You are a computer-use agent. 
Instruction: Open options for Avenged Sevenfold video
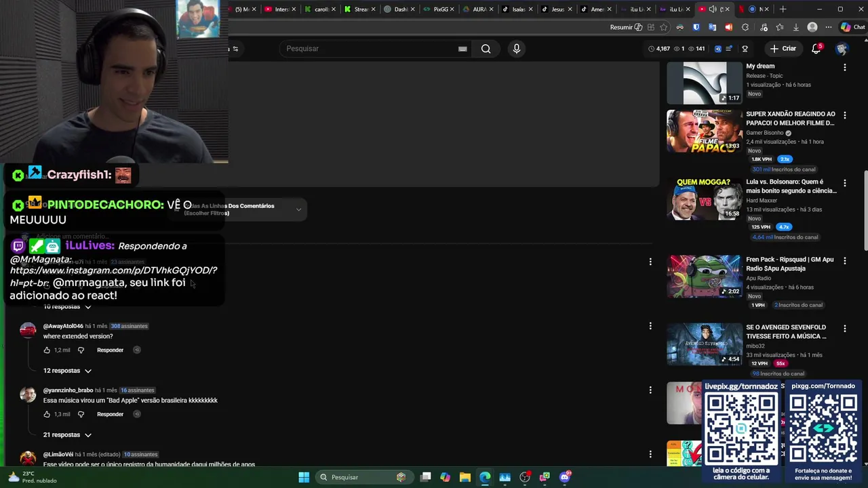(x=845, y=329)
